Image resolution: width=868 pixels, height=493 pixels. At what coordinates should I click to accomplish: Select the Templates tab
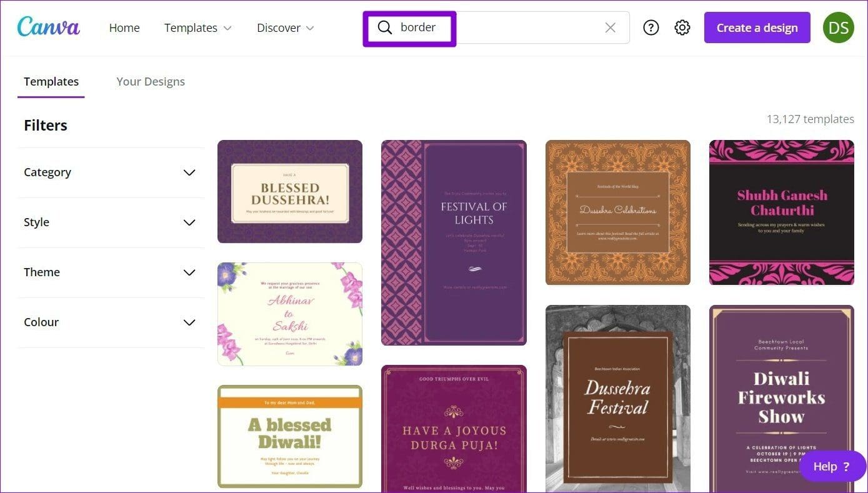click(x=51, y=81)
